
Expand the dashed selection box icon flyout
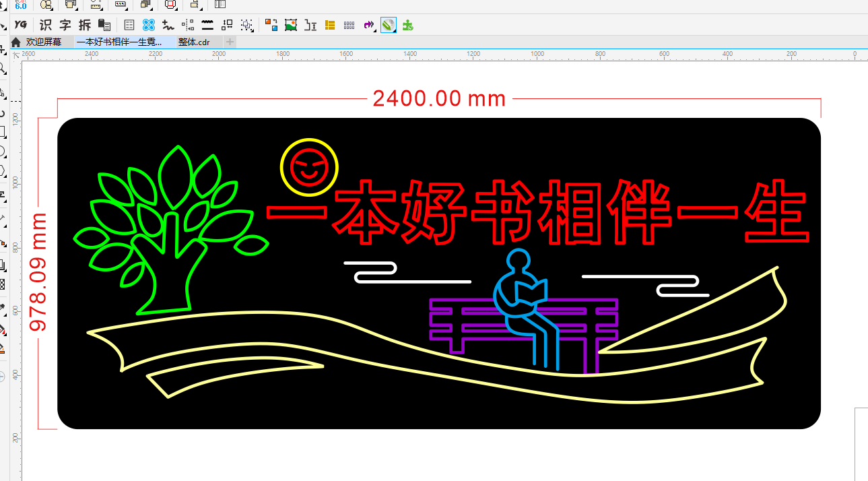pyautogui.click(x=247, y=25)
